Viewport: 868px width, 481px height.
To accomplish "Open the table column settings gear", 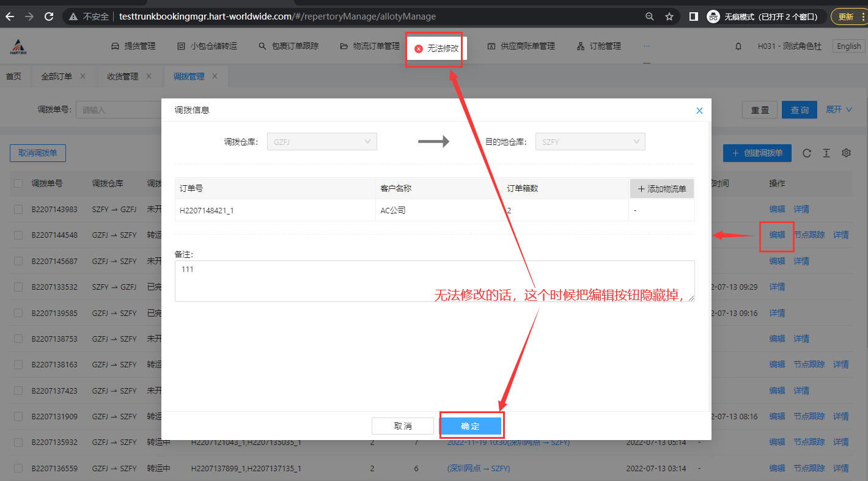I will [846, 153].
